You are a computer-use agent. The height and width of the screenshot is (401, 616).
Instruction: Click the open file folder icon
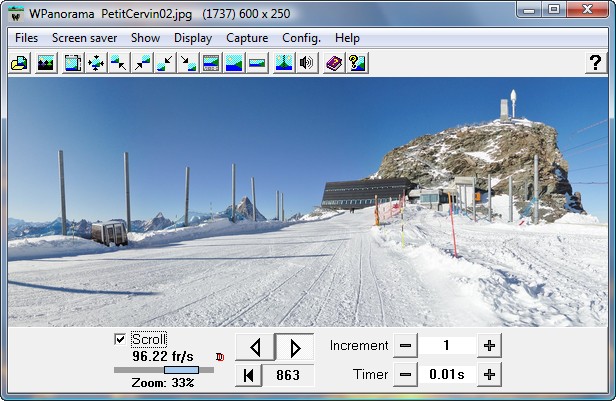(x=19, y=63)
